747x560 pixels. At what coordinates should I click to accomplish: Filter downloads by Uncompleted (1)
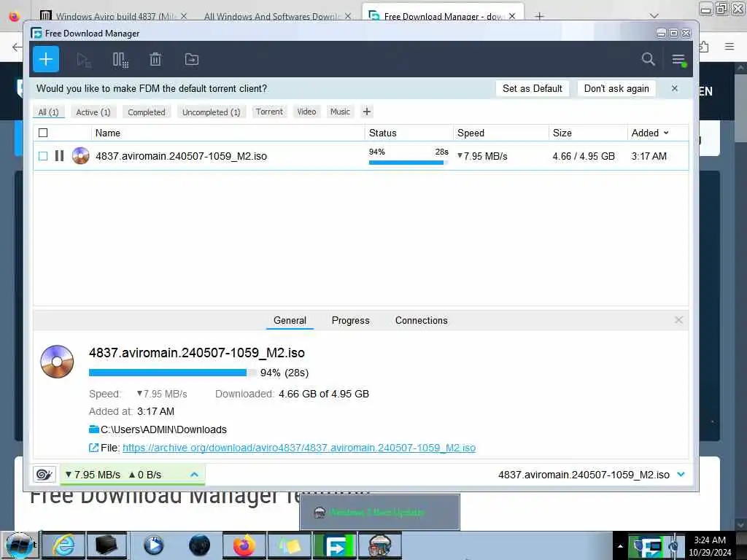211,112
